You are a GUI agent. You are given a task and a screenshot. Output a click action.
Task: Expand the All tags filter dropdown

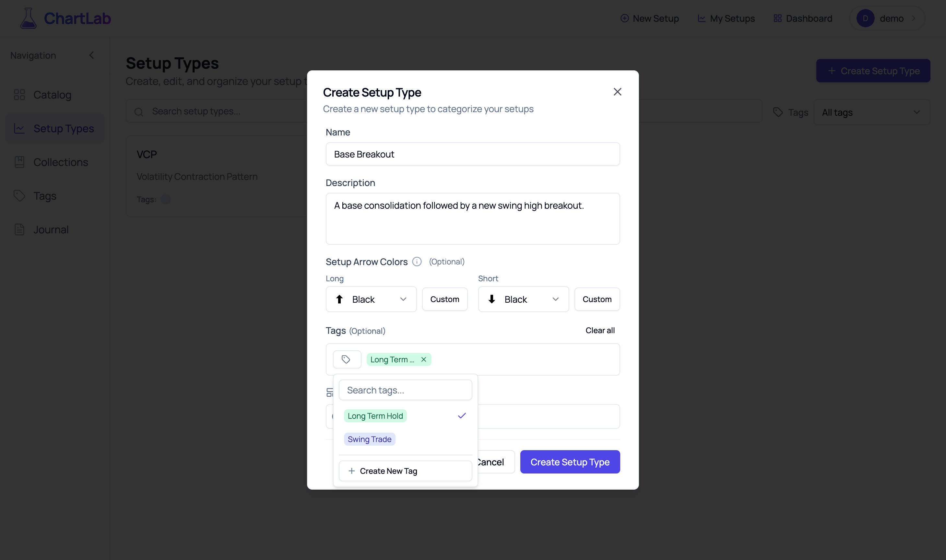point(872,112)
